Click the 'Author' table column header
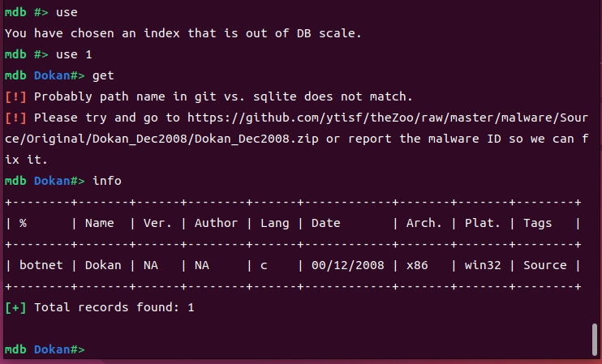Screen dimensions: 602x364 (216, 222)
